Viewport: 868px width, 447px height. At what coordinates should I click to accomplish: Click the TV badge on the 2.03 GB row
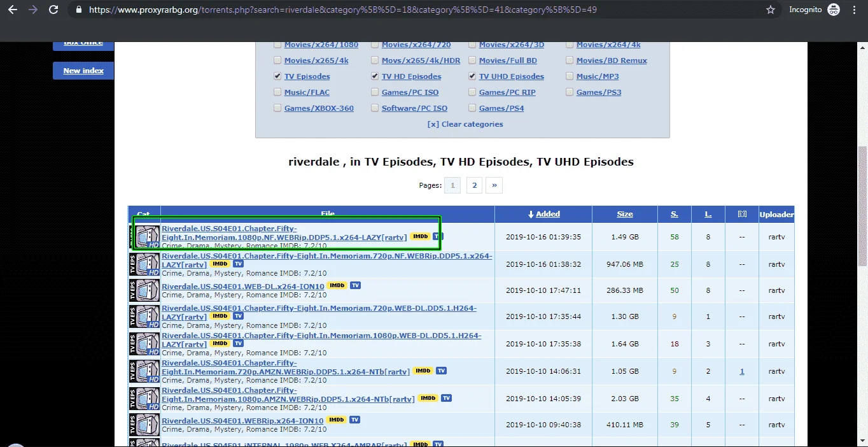coord(446,399)
